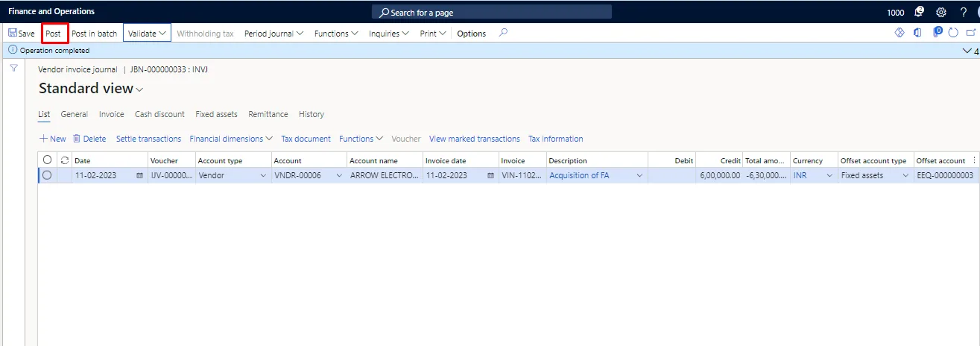The height and width of the screenshot is (346, 980).
Task: Click company code 1000
Action: [895, 13]
